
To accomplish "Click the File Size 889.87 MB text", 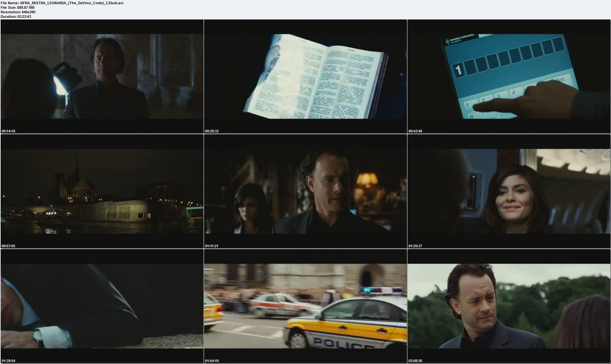I will pos(18,7).
